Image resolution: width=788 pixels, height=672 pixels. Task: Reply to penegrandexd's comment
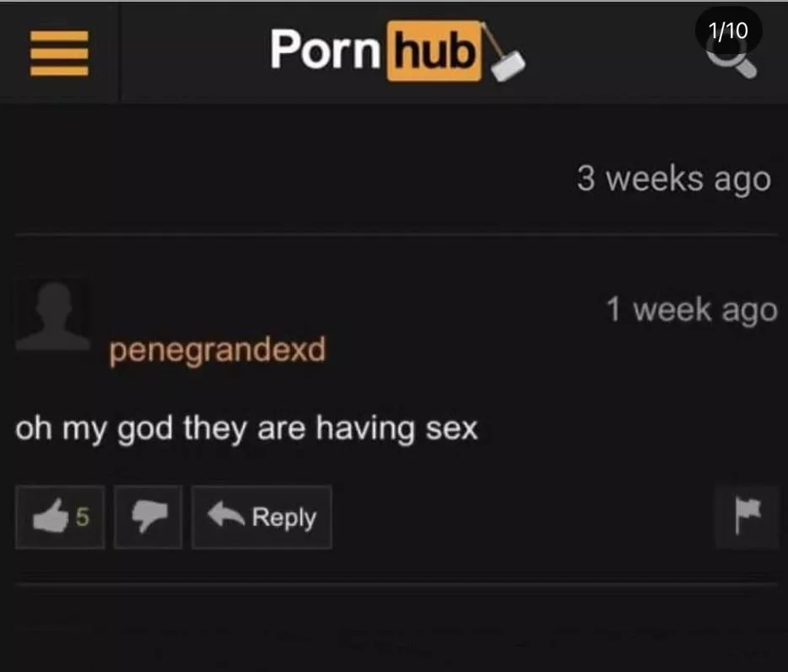click(262, 517)
